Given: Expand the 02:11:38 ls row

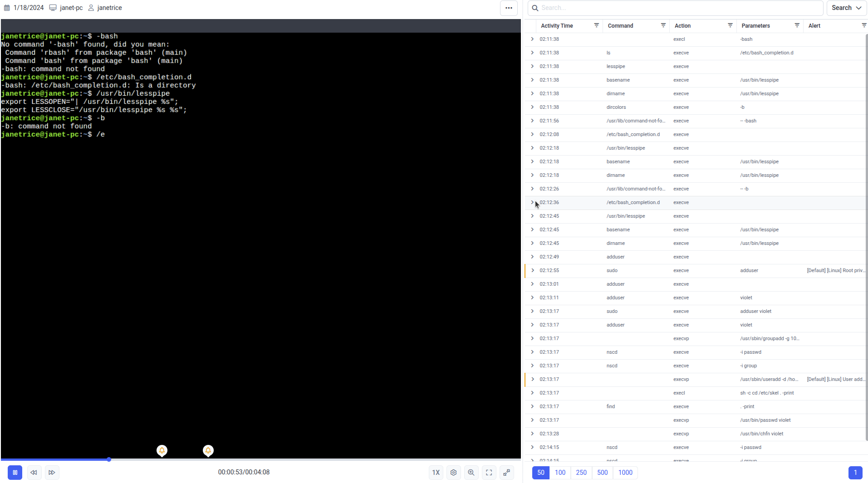Looking at the screenshot, I should [532, 53].
